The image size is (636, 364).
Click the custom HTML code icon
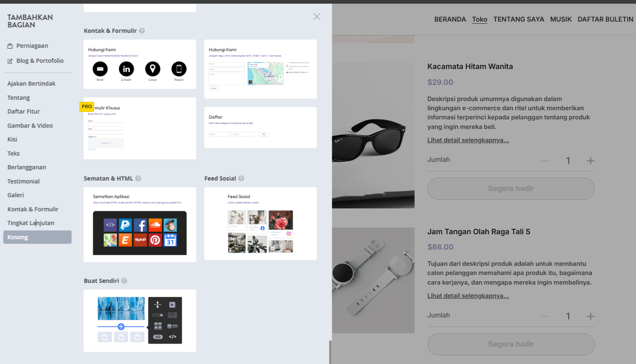[110, 225]
